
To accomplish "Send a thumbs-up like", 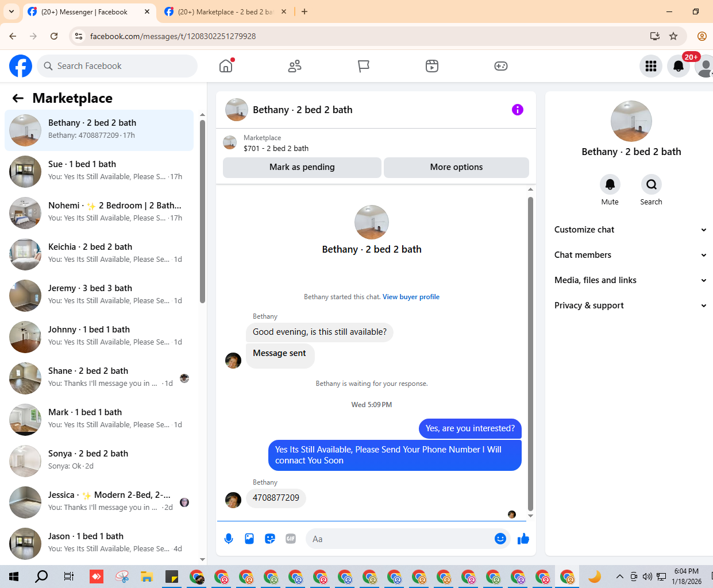I will tap(523, 539).
